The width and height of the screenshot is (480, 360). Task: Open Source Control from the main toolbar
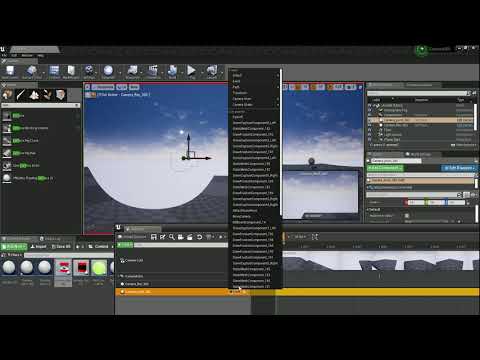pyautogui.click(x=31, y=72)
